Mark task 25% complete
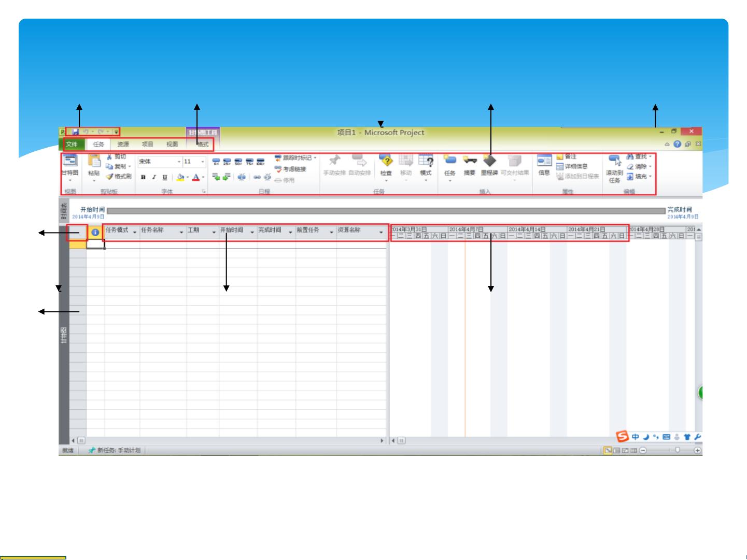 point(227,162)
